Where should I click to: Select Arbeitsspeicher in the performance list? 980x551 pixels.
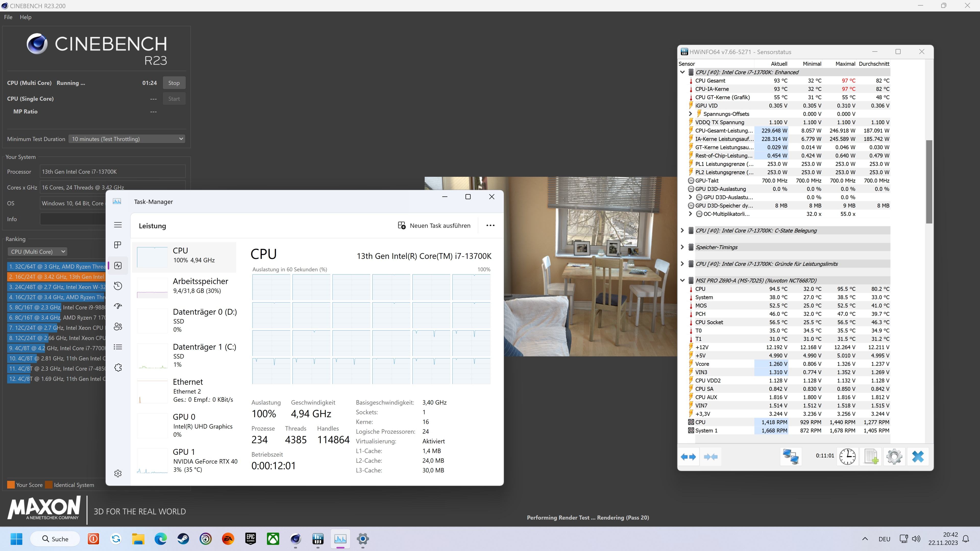pyautogui.click(x=184, y=288)
